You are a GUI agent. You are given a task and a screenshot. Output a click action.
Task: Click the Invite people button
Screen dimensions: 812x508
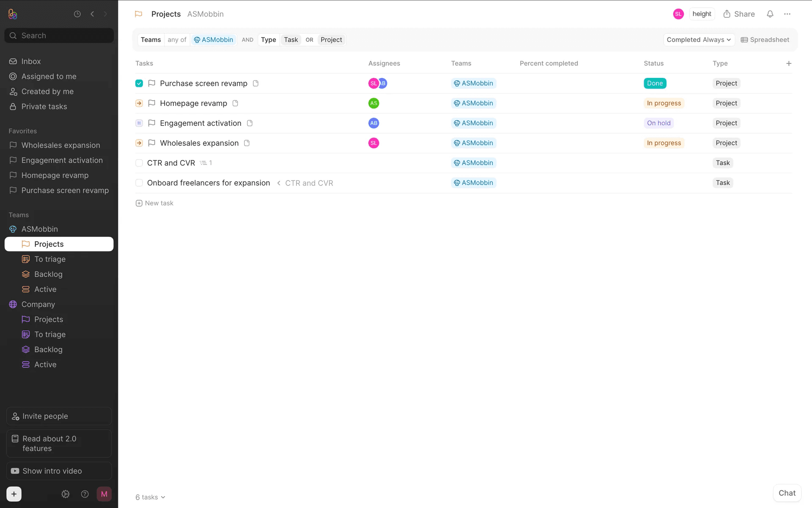[59, 416]
